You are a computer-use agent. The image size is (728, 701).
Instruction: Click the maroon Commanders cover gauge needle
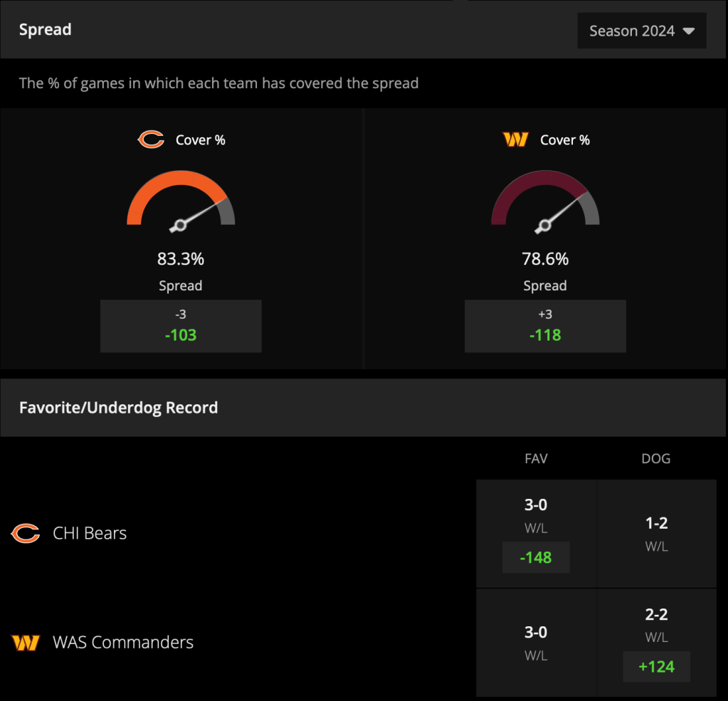561,211
